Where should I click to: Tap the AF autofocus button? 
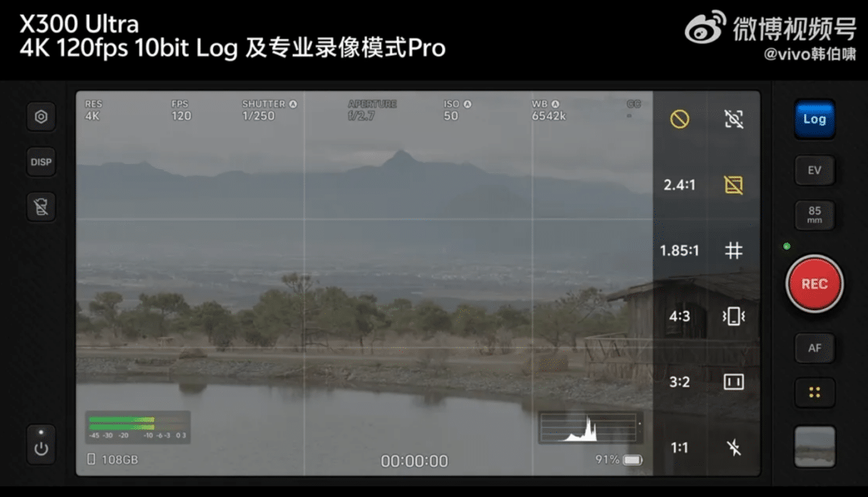[814, 348]
